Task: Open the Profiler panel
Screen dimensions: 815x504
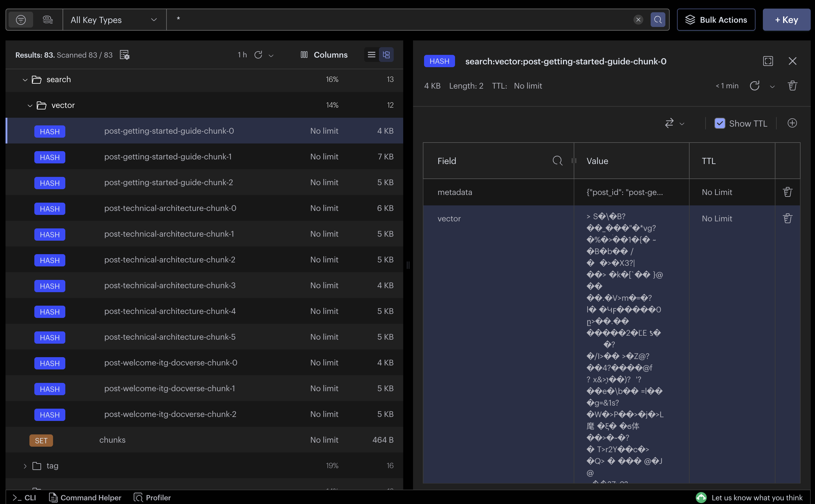Action: point(152,497)
